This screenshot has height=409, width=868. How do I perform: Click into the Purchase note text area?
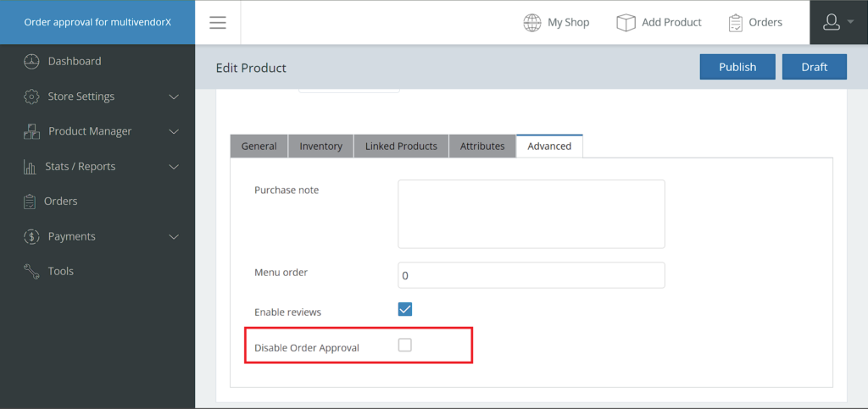tap(531, 214)
